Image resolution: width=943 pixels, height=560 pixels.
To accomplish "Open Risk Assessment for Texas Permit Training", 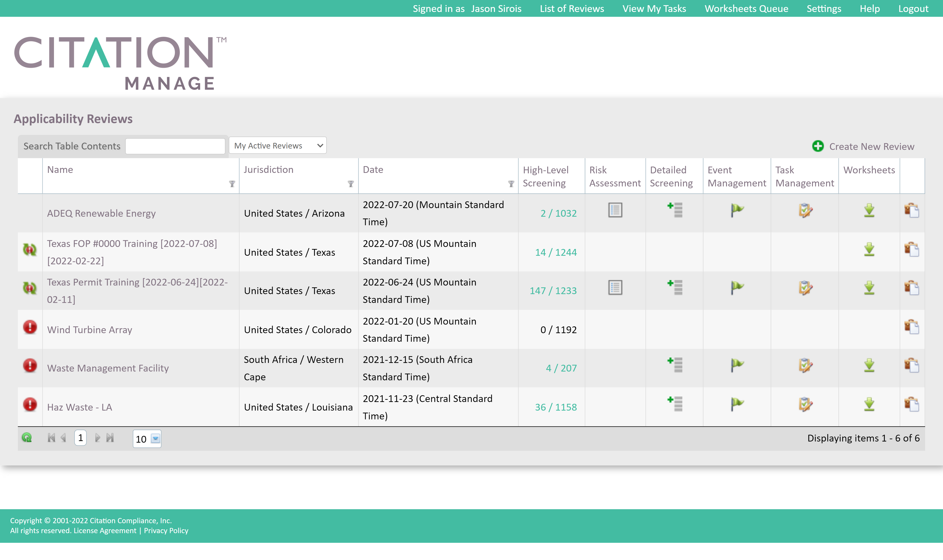I will [x=615, y=288].
